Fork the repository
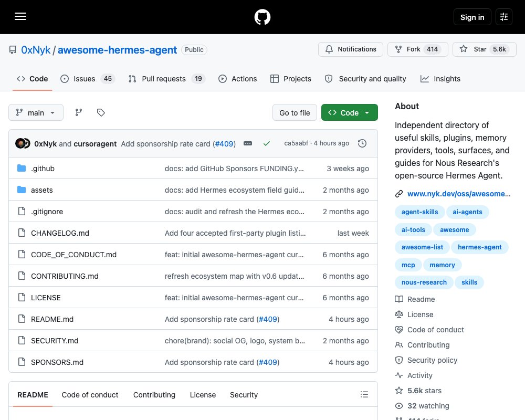Viewport: 525px width, 420px height. point(417,49)
